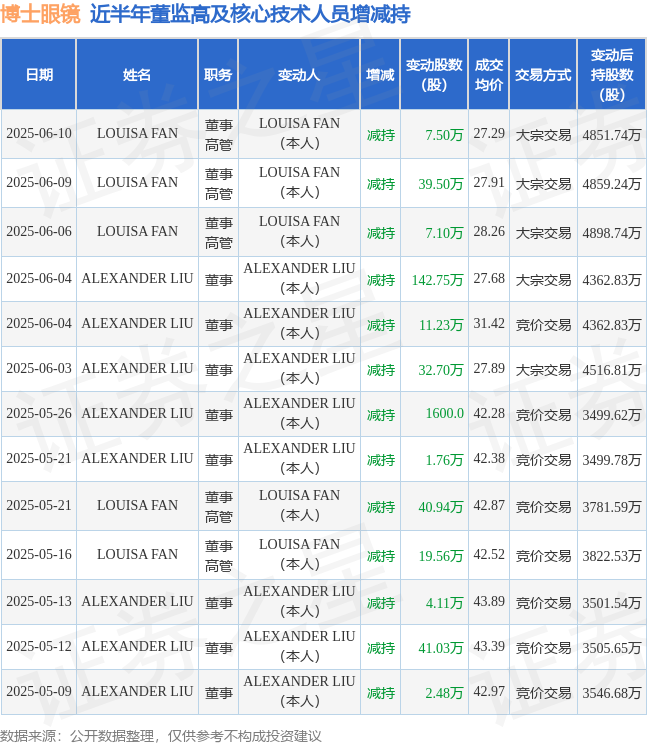The height and width of the screenshot is (745, 647).
Task: Click the 变动股数(股) column header
Action: (x=434, y=75)
